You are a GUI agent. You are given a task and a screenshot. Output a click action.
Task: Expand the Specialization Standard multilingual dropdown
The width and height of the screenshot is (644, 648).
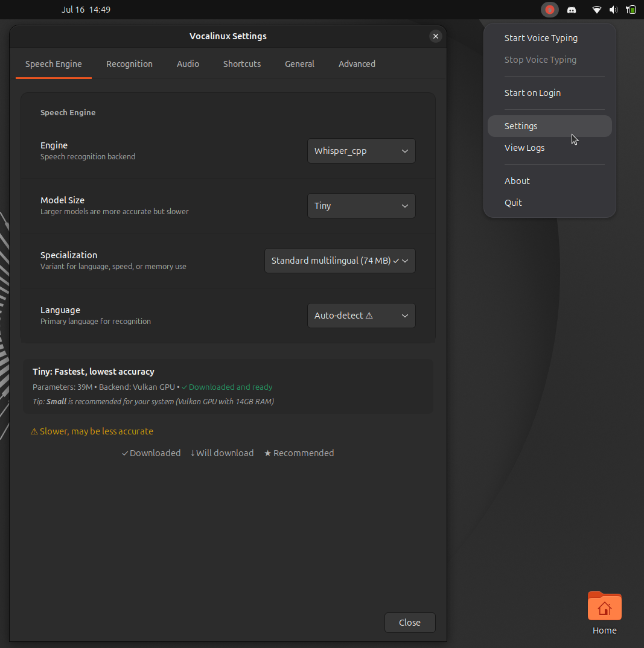(x=340, y=261)
